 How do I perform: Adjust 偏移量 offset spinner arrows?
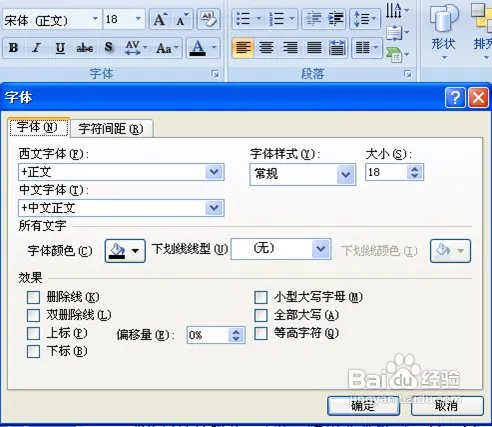click(x=236, y=335)
